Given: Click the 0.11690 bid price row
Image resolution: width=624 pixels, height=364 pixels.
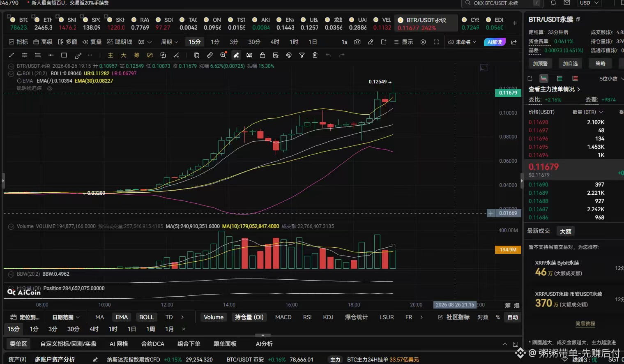Looking at the screenshot, I should (574, 184).
